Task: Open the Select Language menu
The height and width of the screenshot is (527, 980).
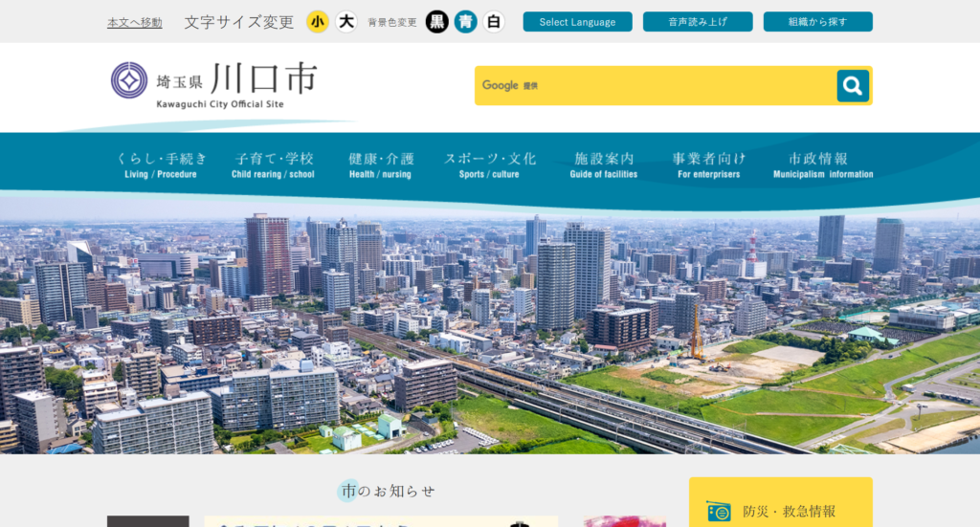Action: tap(577, 22)
